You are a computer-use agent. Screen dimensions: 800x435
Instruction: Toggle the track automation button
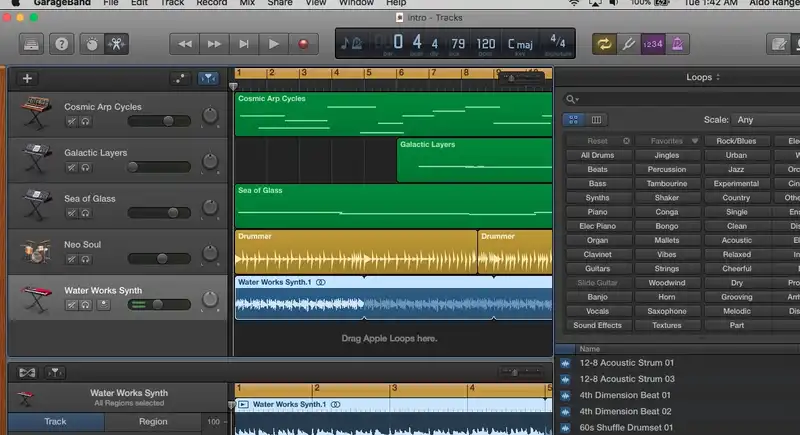180,79
